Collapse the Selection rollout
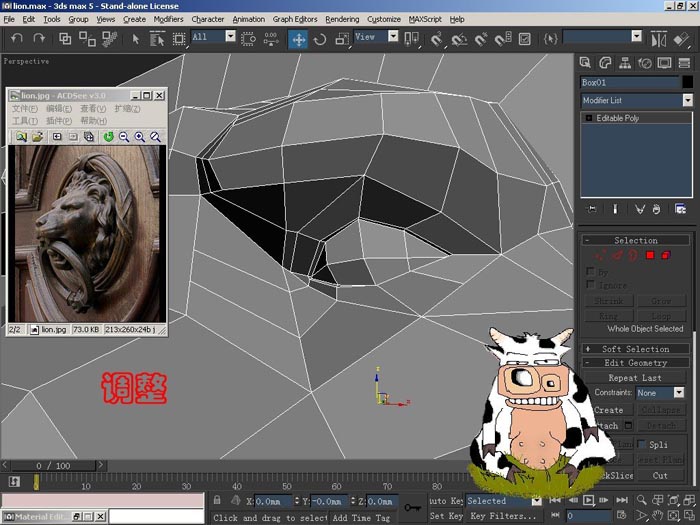The image size is (700, 525). click(636, 240)
